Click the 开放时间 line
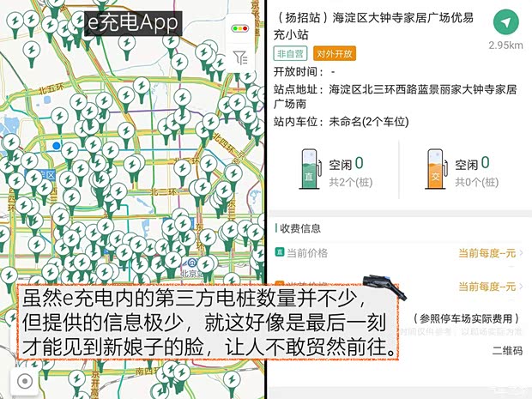Screen dimensions: 532x399 coord(305,71)
